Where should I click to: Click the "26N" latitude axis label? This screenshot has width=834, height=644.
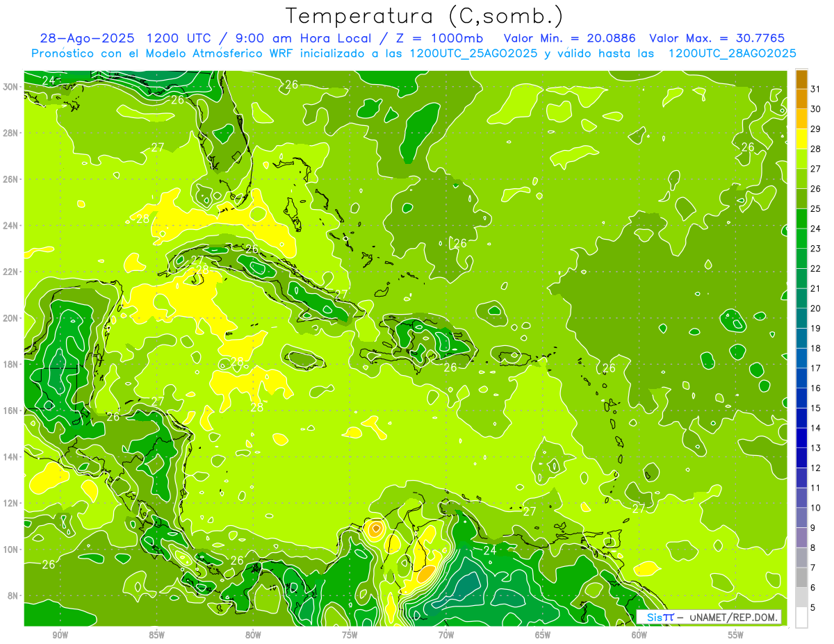pos(12,179)
